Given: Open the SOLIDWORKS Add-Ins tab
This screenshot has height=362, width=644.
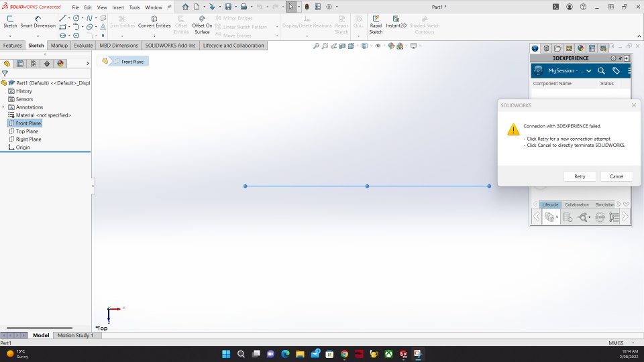Looking at the screenshot, I should [x=170, y=46].
